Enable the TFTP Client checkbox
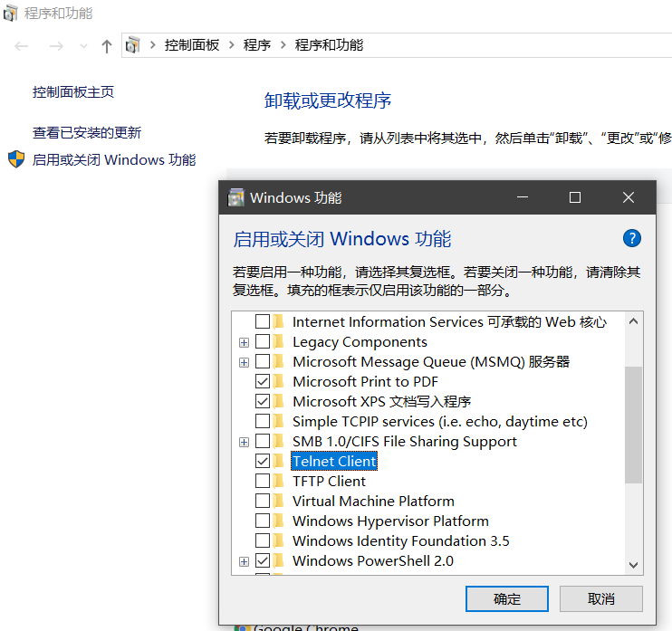The image size is (672, 631). tap(263, 482)
